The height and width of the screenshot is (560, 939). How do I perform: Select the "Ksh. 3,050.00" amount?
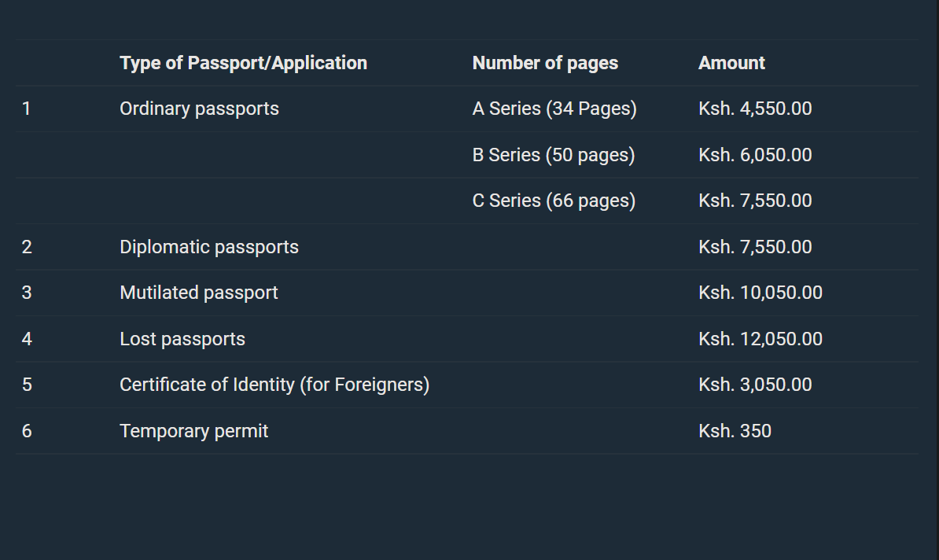point(755,385)
